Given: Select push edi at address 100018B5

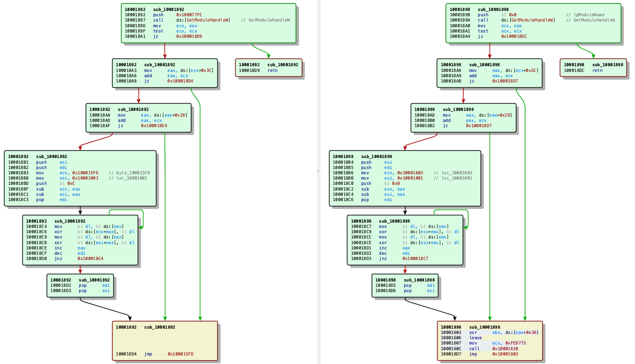Looking at the screenshot, I should (362, 167).
